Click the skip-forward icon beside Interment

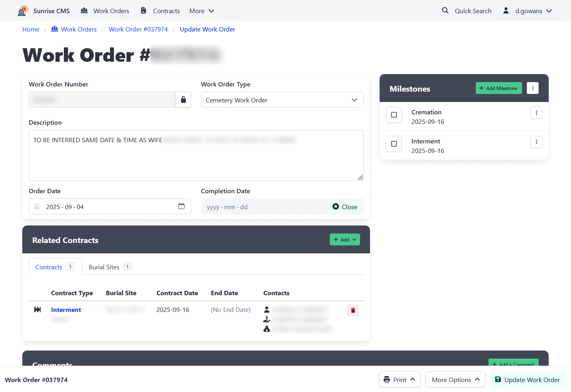click(37, 310)
